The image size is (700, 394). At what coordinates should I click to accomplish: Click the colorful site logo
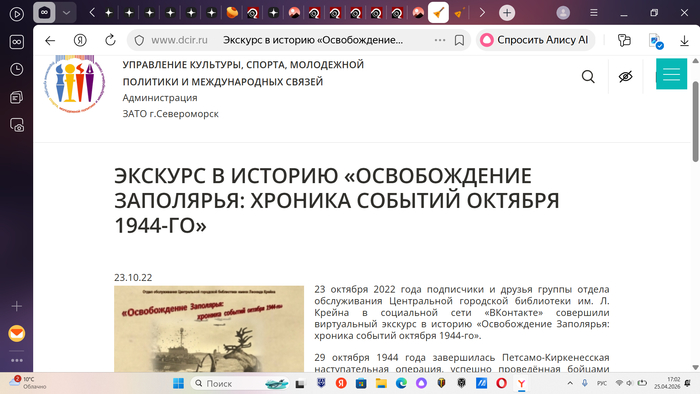74,84
